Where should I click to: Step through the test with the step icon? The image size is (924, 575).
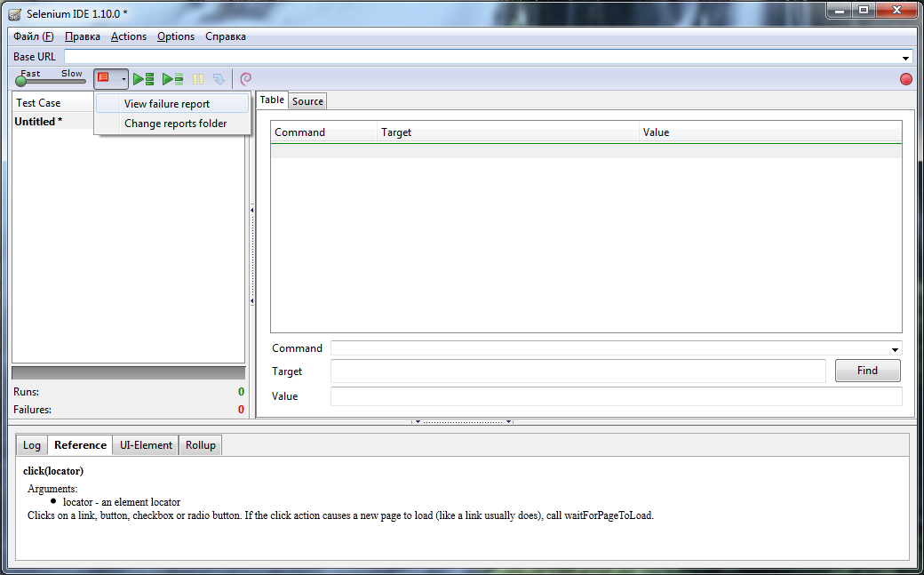pyautogui.click(x=219, y=78)
